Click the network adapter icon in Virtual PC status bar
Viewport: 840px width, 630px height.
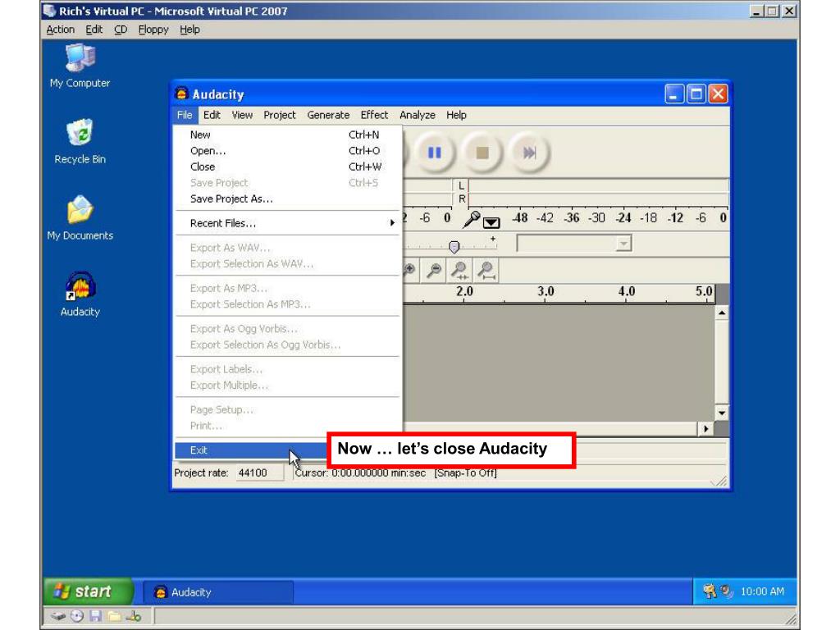134,617
